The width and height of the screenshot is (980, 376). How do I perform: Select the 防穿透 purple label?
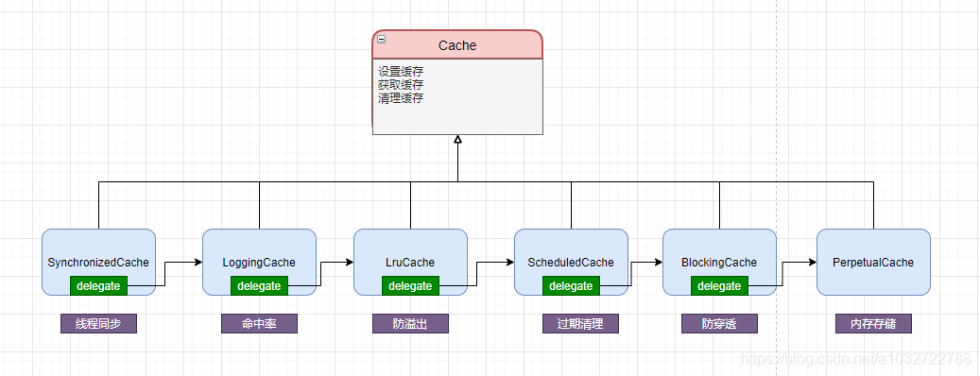click(719, 323)
